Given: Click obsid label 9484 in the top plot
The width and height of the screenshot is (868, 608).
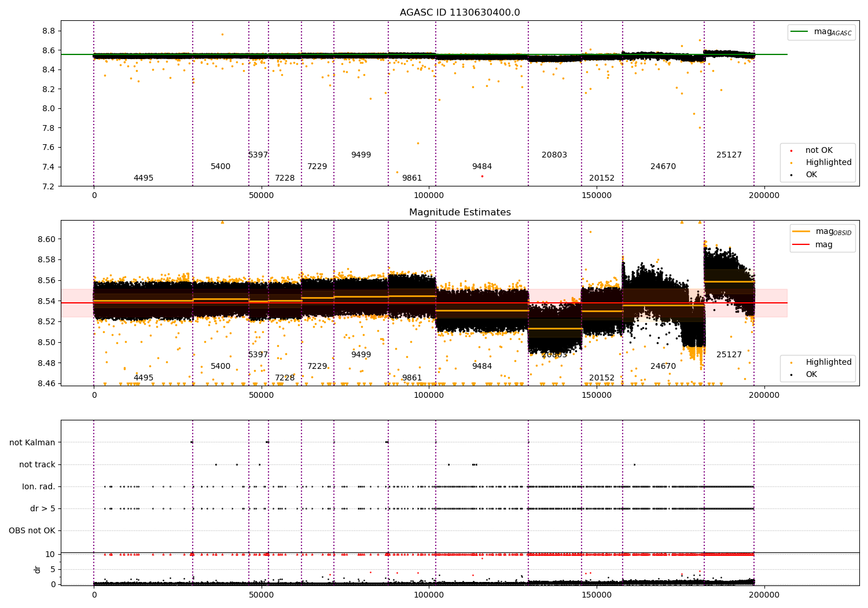Looking at the screenshot, I should tap(482, 167).
